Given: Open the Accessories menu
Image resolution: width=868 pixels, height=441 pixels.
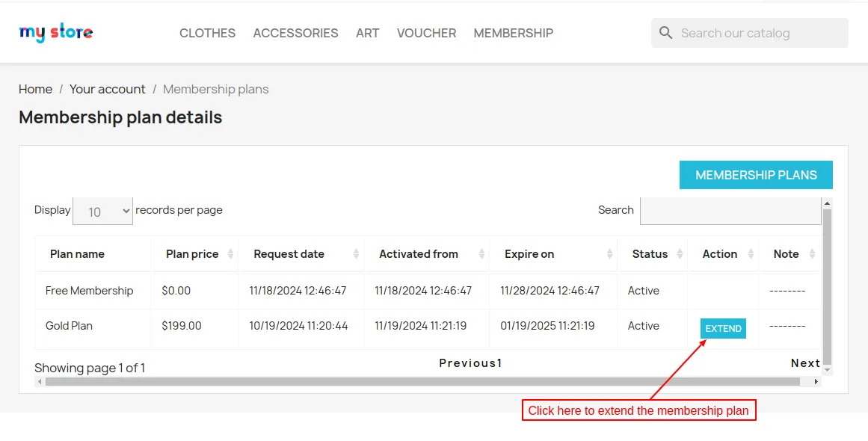Looking at the screenshot, I should pos(295,33).
